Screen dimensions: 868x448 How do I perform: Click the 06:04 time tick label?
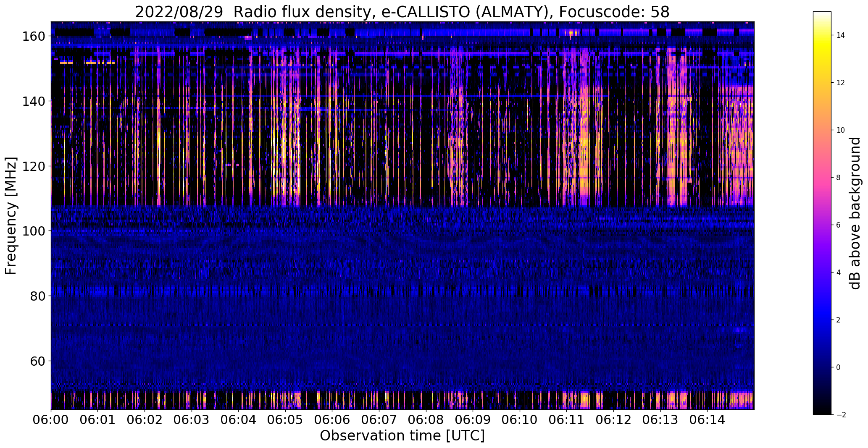(238, 420)
